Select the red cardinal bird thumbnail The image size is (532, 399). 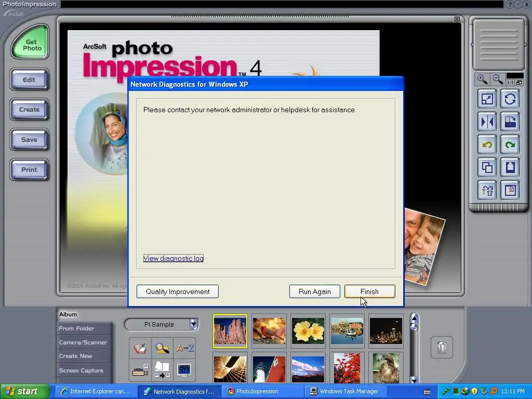[x=269, y=331]
